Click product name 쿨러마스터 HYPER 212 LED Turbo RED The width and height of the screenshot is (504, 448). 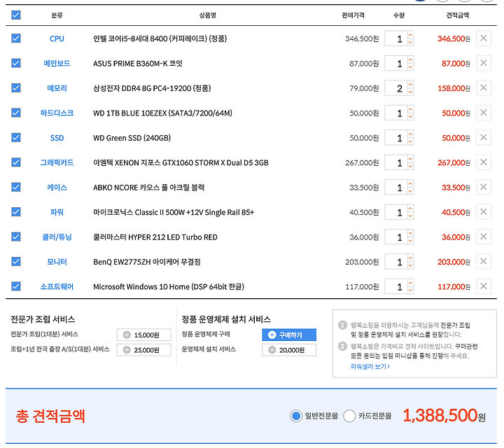coord(155,237)
